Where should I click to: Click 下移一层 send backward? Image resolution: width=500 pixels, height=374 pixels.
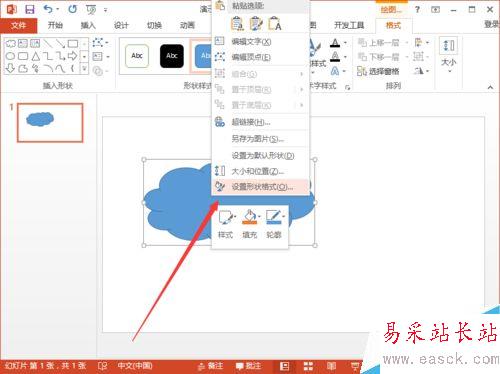379,57
